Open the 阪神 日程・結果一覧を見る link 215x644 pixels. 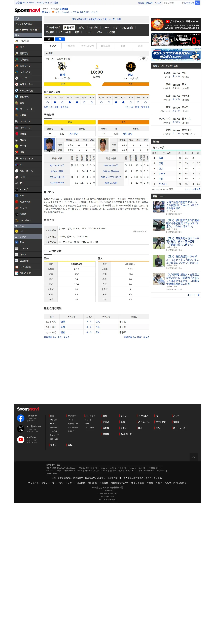[56, 107]
